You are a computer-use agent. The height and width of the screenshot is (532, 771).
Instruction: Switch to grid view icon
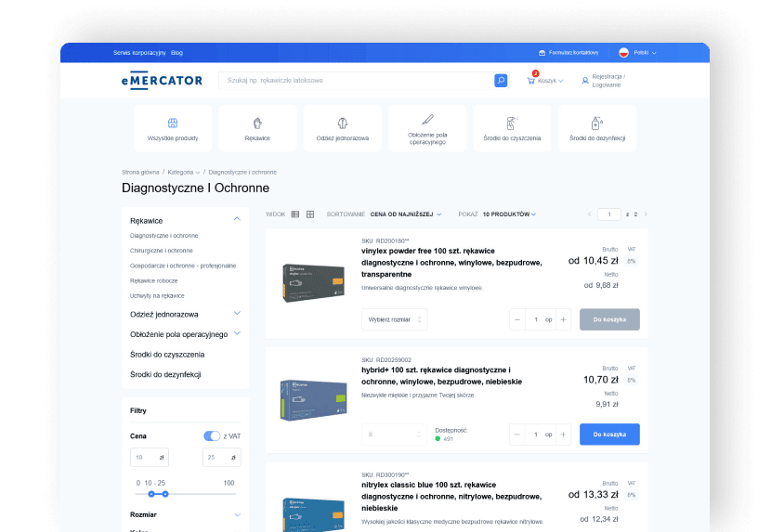click(310, 214)
